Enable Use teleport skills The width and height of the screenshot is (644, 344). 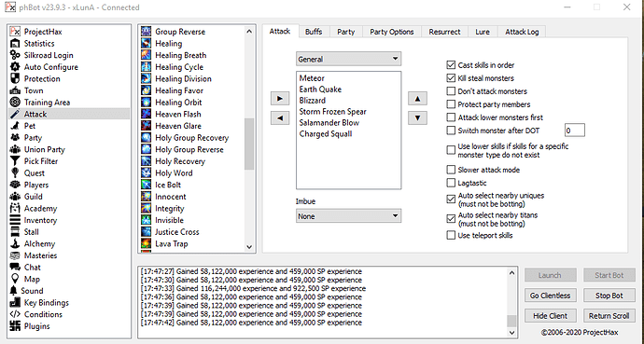[451, 235]
